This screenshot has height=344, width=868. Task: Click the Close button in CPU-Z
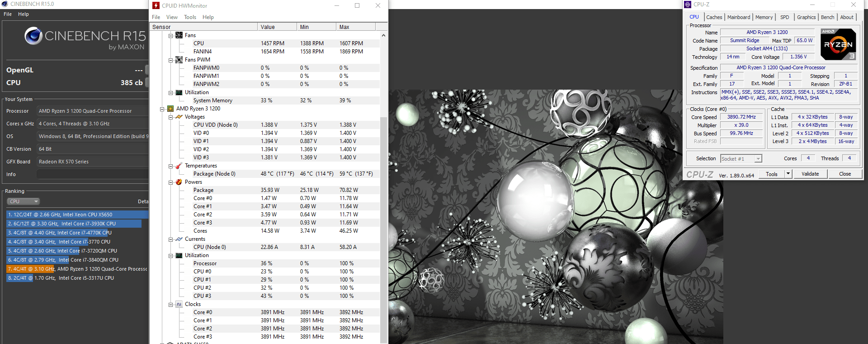coord(845,174)
